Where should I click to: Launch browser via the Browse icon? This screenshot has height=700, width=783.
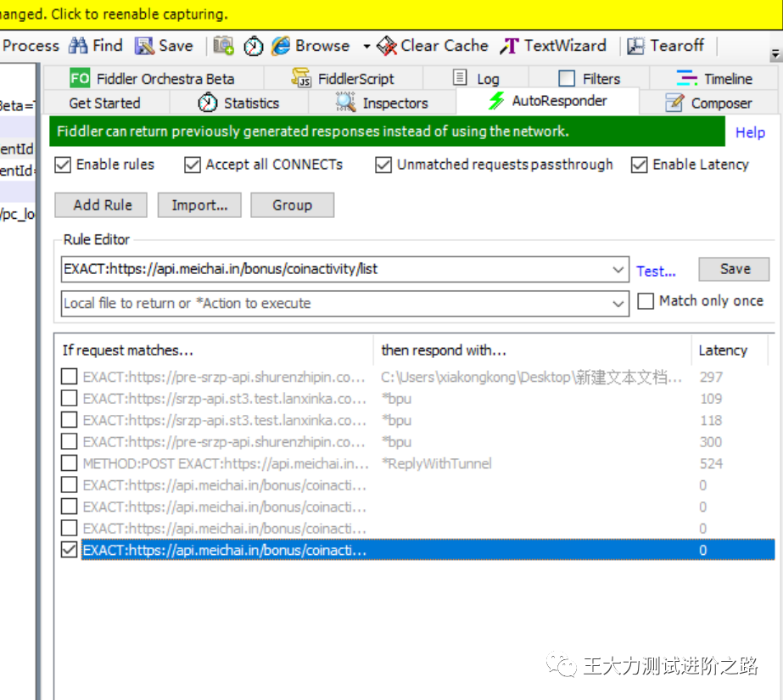[x=281, y=46]
